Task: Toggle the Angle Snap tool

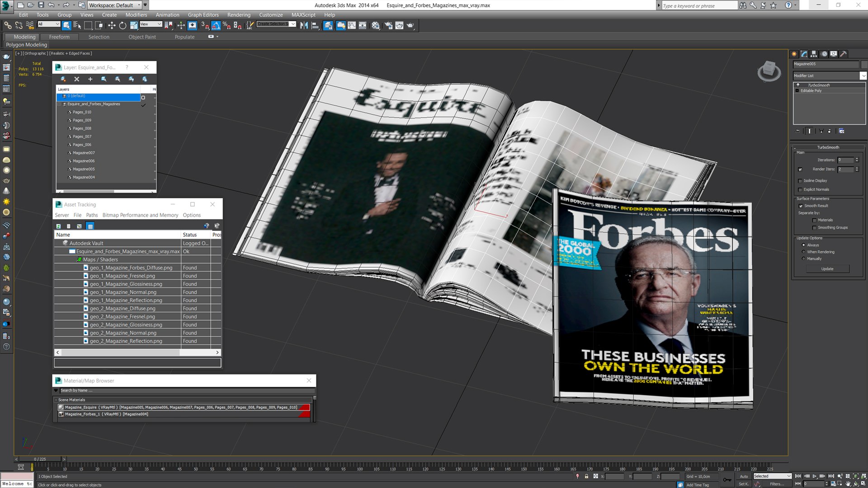Action: (x=216, y=25)
